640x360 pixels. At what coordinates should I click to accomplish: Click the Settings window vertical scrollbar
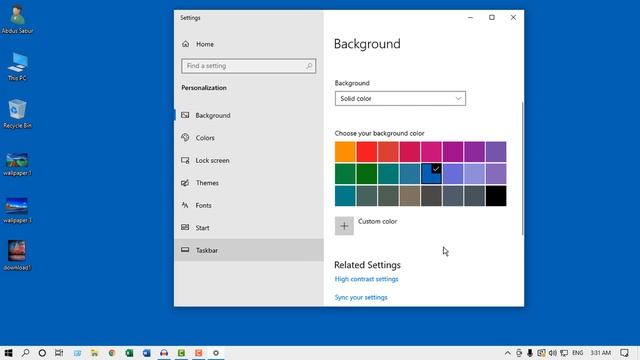point(522,168)
